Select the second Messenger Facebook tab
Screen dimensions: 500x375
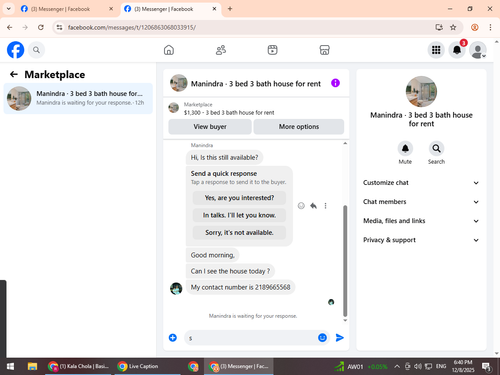pos(170,9)
